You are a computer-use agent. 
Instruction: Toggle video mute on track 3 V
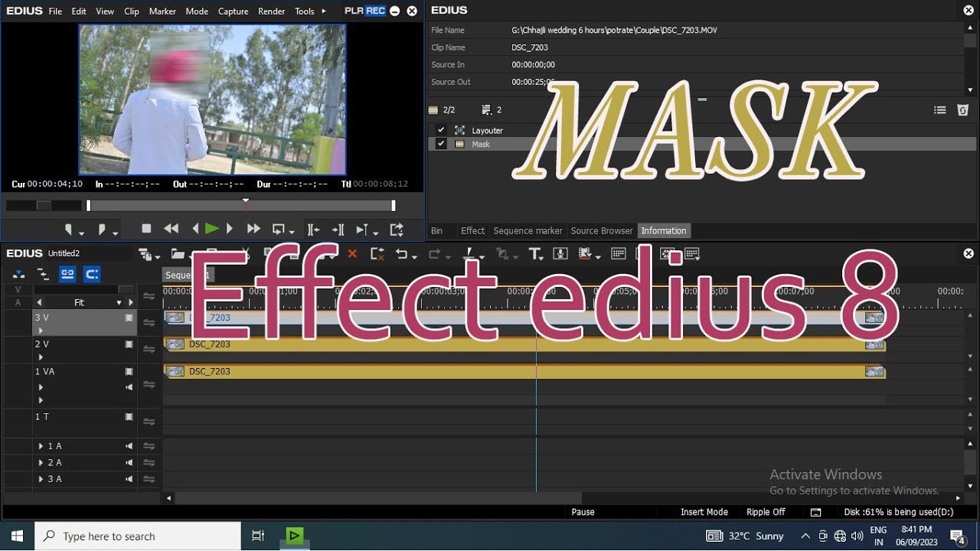point(129,317)
